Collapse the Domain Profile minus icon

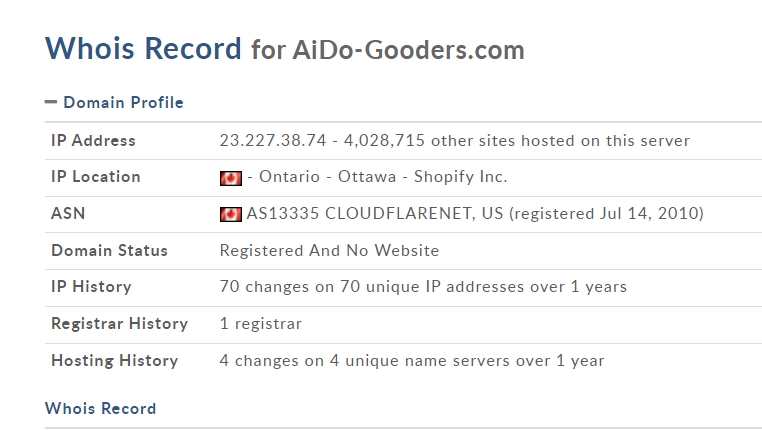51,102
